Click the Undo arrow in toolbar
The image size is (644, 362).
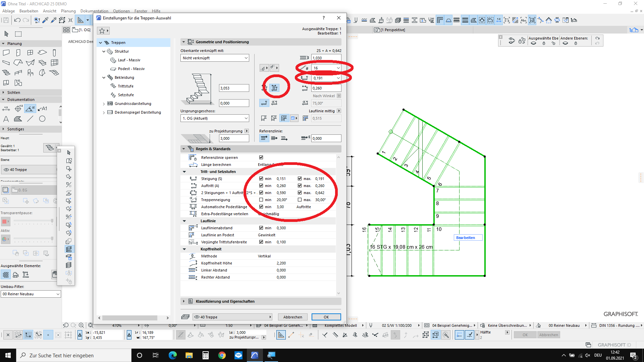click(x=17, y=20)
